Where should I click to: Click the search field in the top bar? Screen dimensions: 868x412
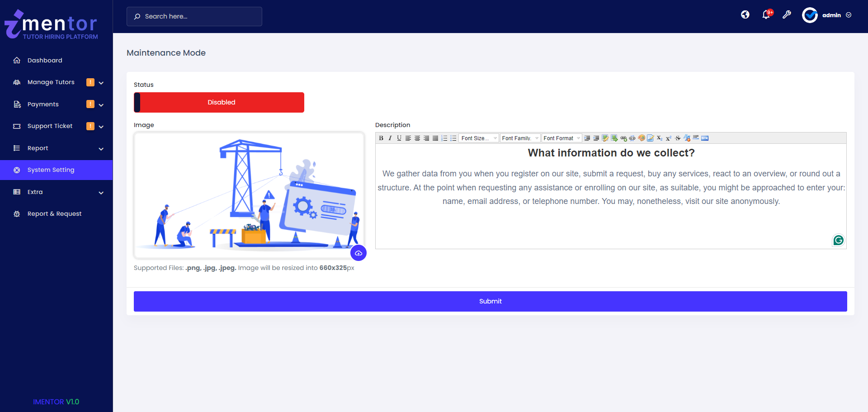(x=194, y=16)
